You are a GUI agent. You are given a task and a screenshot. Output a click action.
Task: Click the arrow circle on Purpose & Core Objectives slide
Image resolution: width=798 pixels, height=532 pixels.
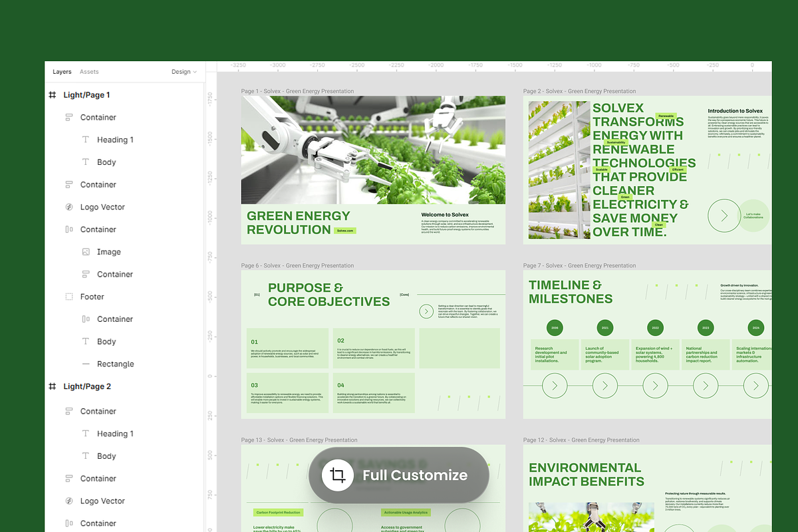coord(426,311)
